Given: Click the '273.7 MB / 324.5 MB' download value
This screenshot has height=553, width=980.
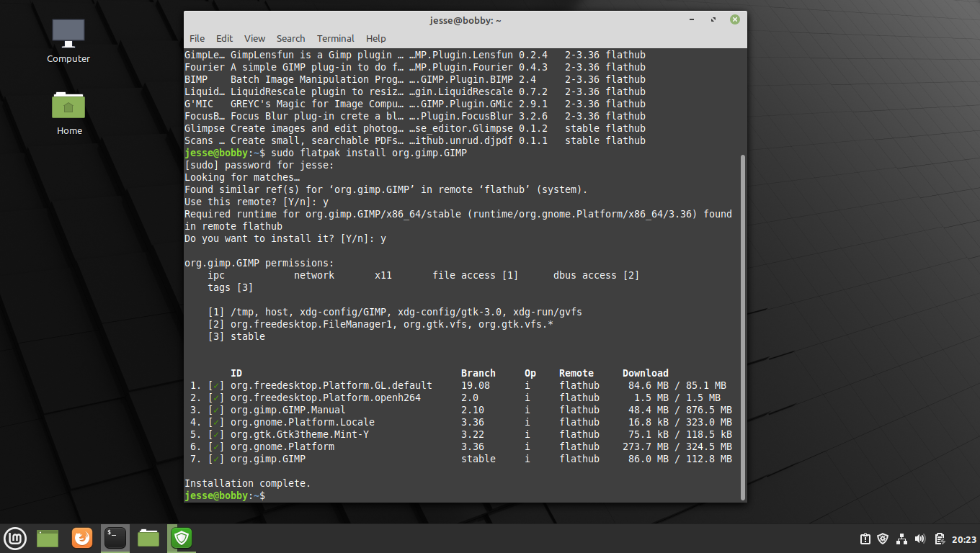Looking at the screenshot, I should (677, 446).
